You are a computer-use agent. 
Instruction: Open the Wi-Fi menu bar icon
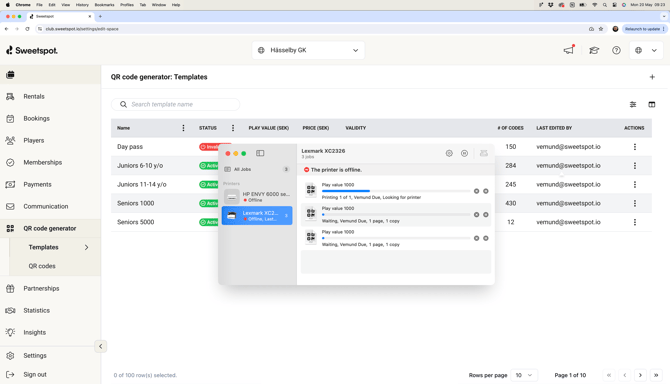tap(594, 5)
